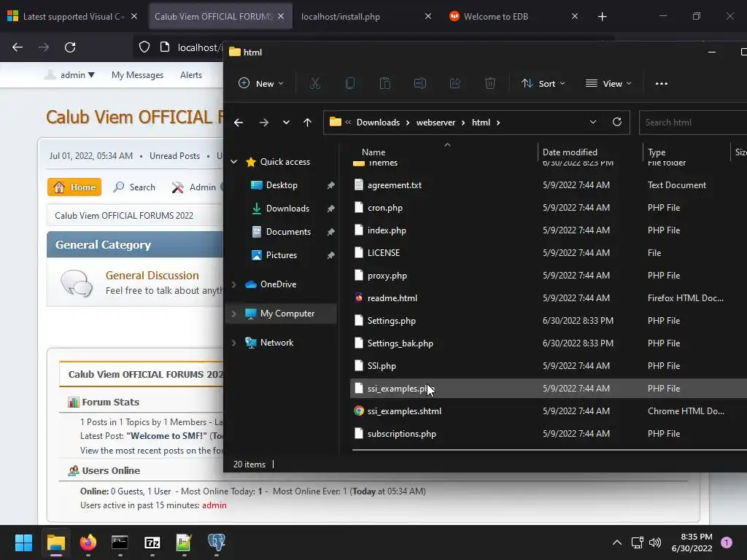Screen dimensions: 747x560
Task: Show hidden system tray icons chevron
Action: [617, 542]
